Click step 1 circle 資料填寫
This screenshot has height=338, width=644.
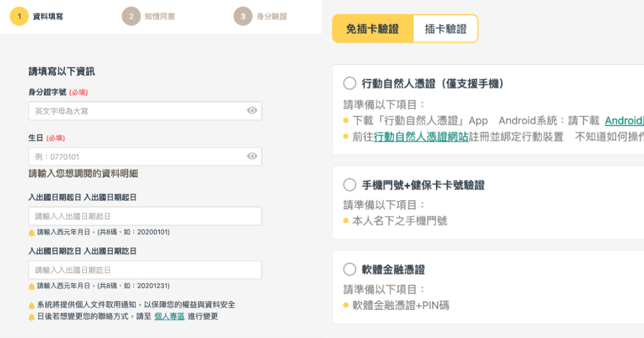point(19,16)
